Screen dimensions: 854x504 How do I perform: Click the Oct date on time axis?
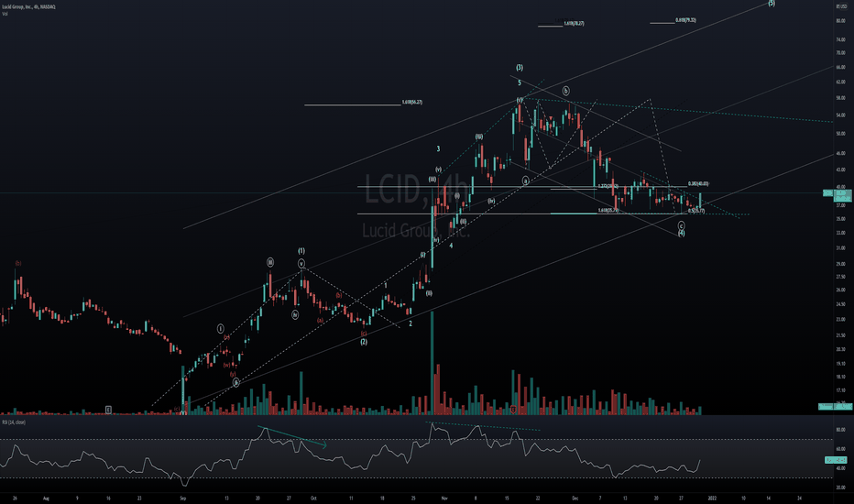[313, 498]
